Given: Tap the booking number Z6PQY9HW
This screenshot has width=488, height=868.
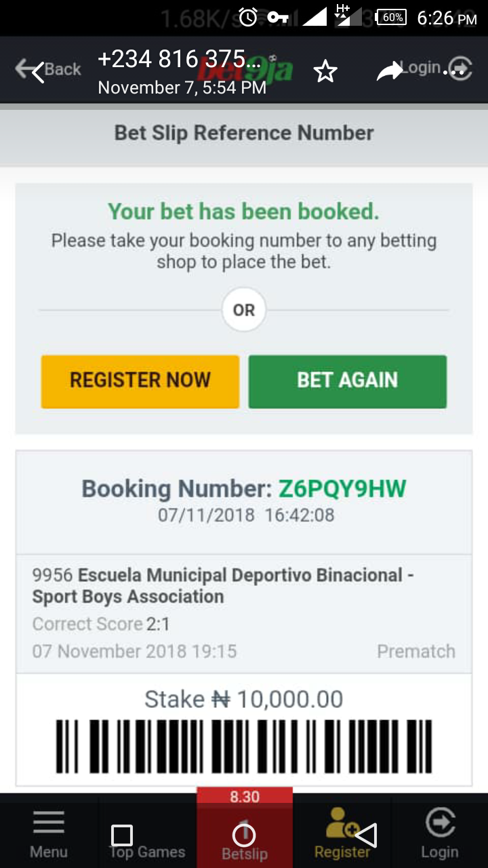Looking at the screenshot, I should [x=342, y=489].
